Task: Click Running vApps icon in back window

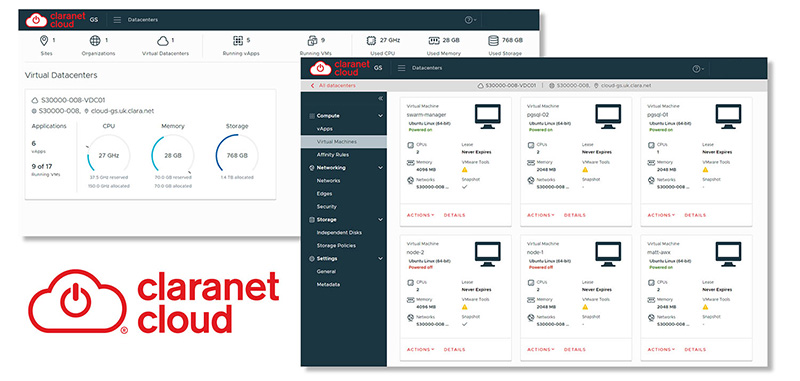Action: (x=238, y=40)
